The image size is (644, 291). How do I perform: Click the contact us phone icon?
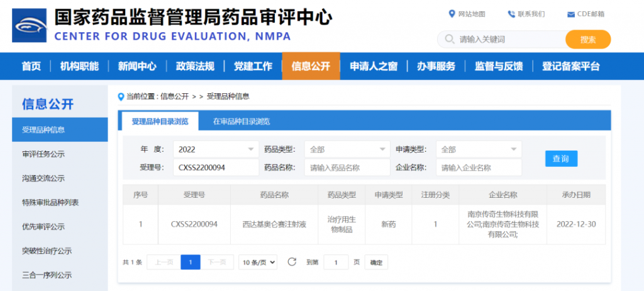[x=511, y=14]
